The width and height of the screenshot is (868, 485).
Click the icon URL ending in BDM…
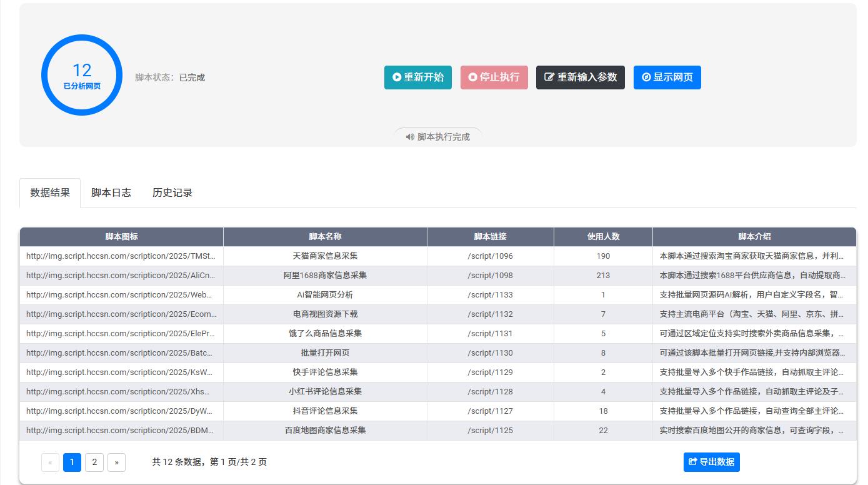pos(121,431)
